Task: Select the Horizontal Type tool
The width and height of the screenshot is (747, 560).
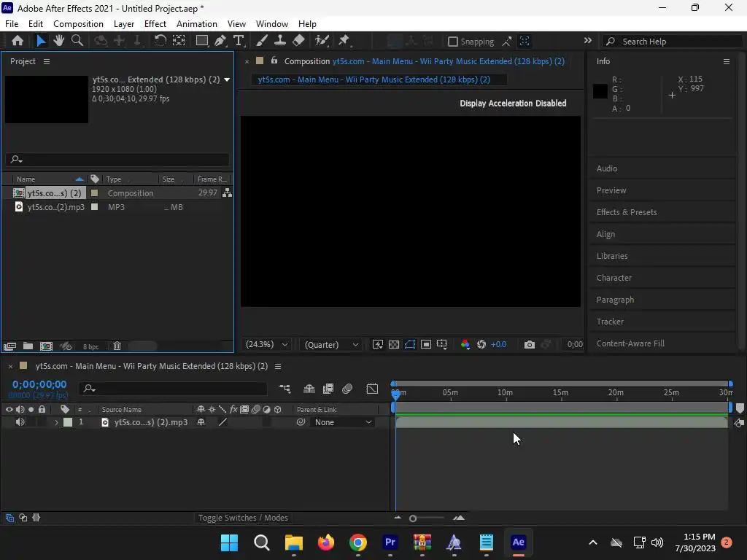Action: (239, 41)
